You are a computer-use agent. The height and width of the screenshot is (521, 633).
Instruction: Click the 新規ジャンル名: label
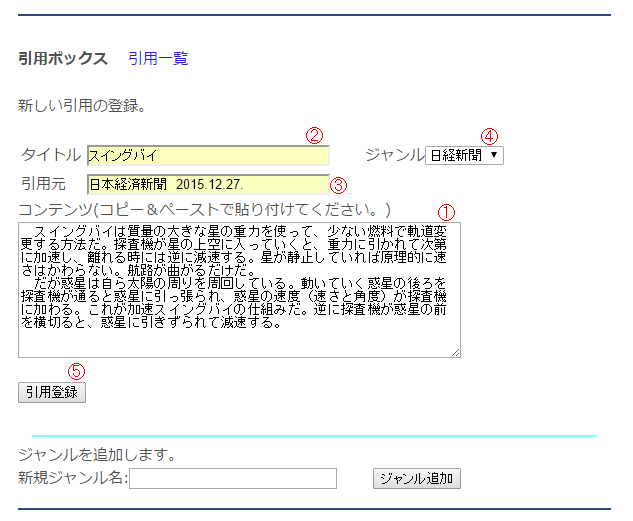tap(73, 478)
